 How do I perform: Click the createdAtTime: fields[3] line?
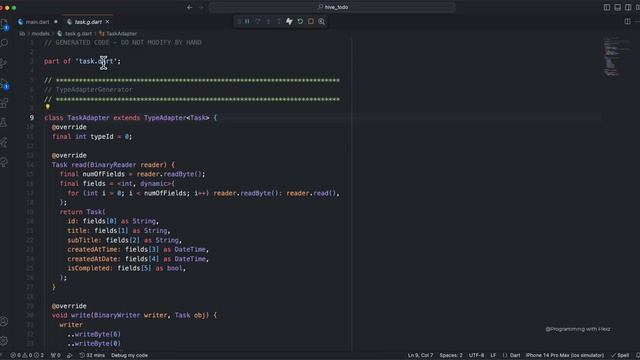(138, 249)
